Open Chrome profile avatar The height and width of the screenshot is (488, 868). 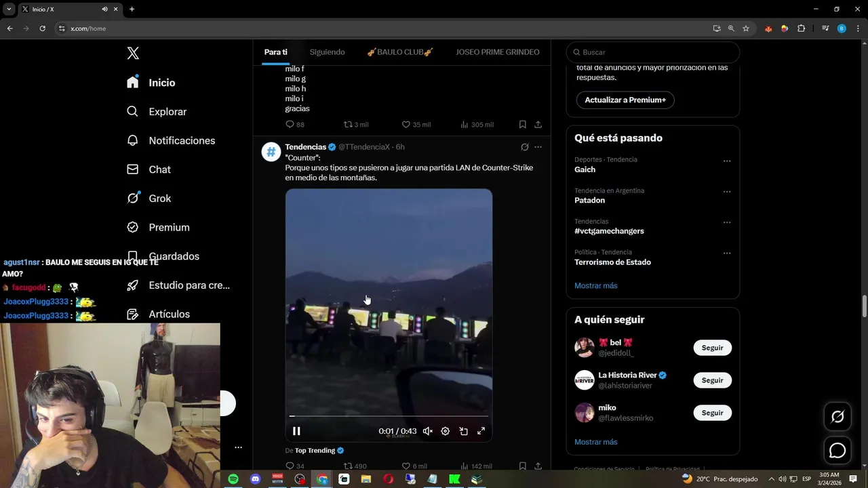click(x=842, y=28)
